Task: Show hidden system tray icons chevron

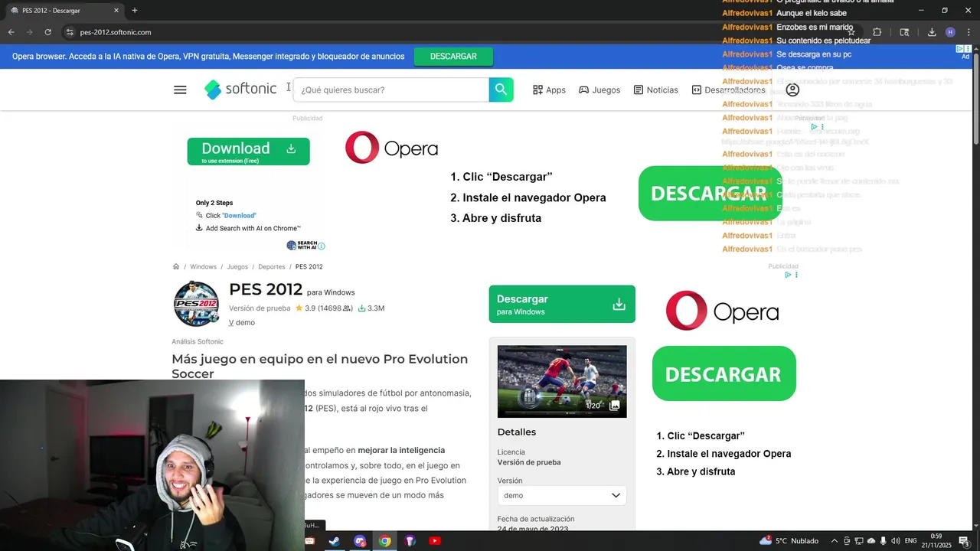Action: click(x=835, y=541)
